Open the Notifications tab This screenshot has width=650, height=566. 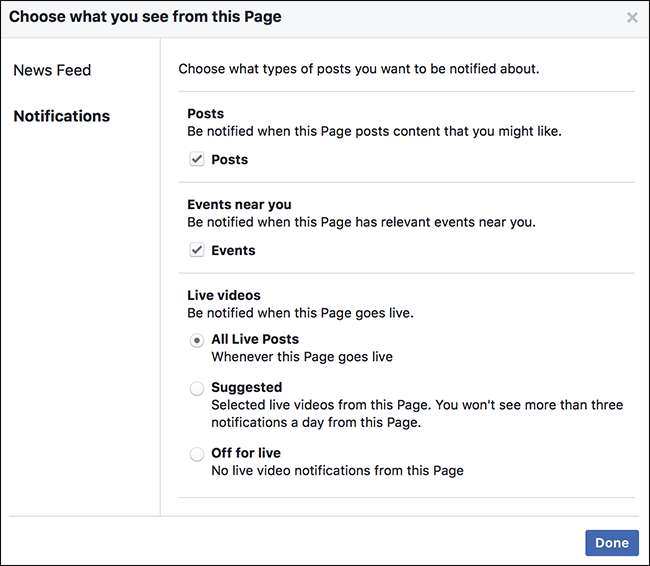pos(61,116)
